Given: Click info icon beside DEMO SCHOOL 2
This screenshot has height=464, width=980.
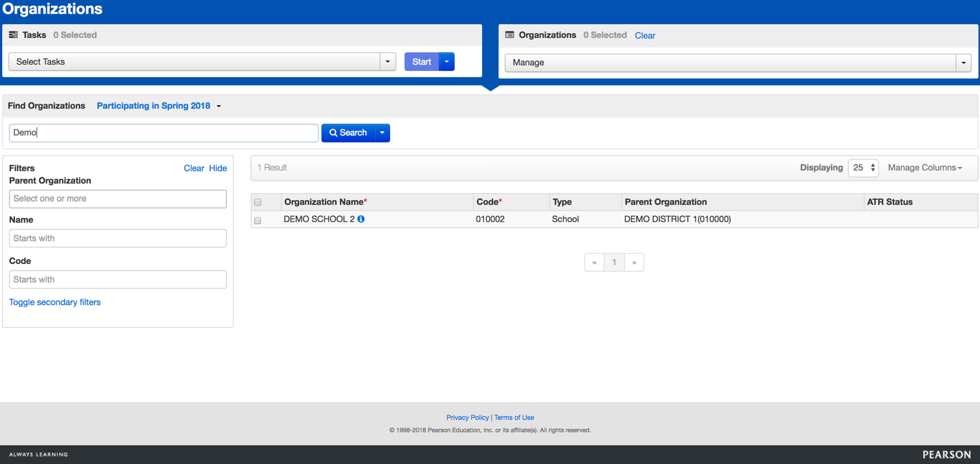Looking at the screenshot, I should [x=361, y=219].
